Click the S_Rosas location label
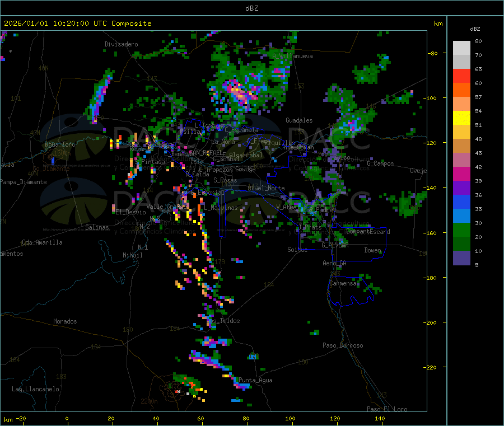The width and height of the screenshot is (504, 426). point(225,181)
